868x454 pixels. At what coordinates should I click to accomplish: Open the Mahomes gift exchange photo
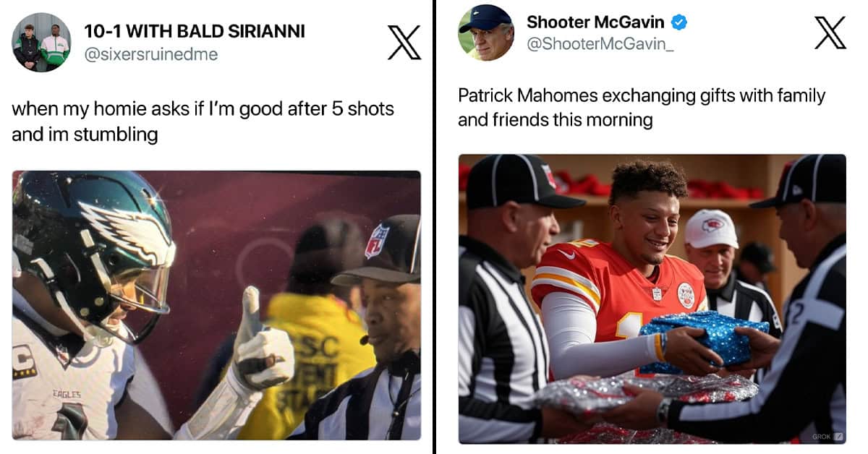(x=652, y=299)
